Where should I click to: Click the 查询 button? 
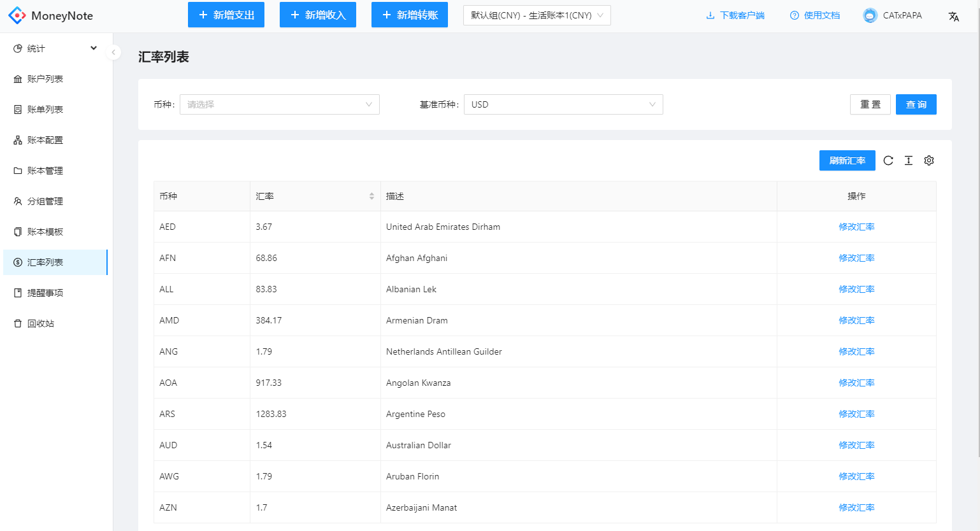click(916, 104)
